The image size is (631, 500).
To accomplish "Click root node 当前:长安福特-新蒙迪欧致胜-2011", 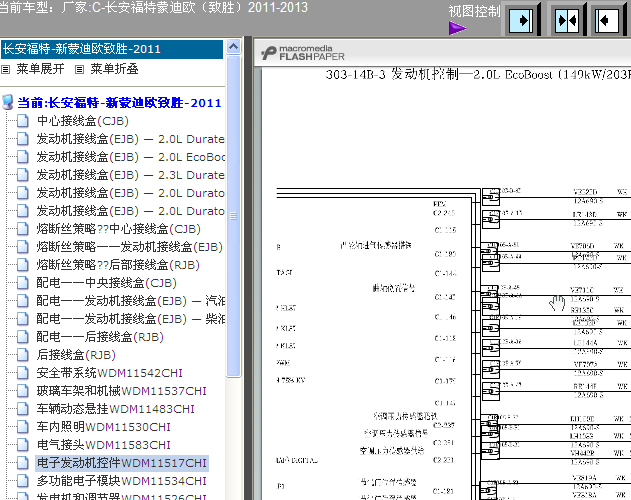I will (x=119, y=103).
